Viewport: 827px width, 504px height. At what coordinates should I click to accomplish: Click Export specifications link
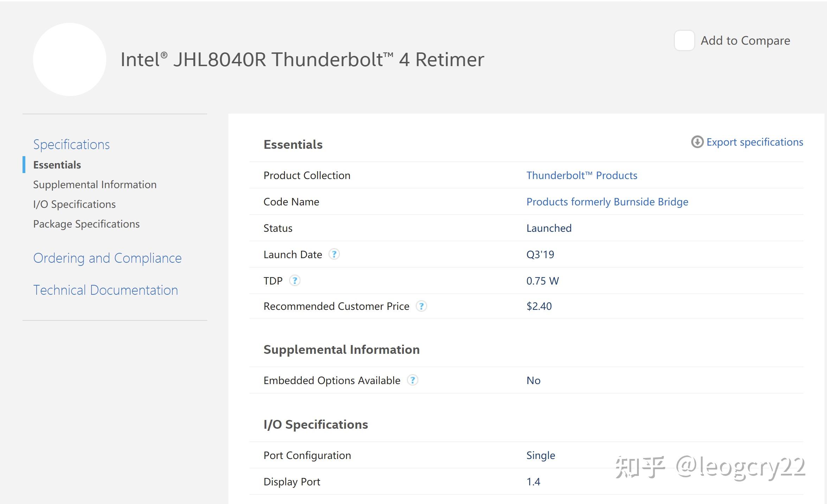[755, 142]
